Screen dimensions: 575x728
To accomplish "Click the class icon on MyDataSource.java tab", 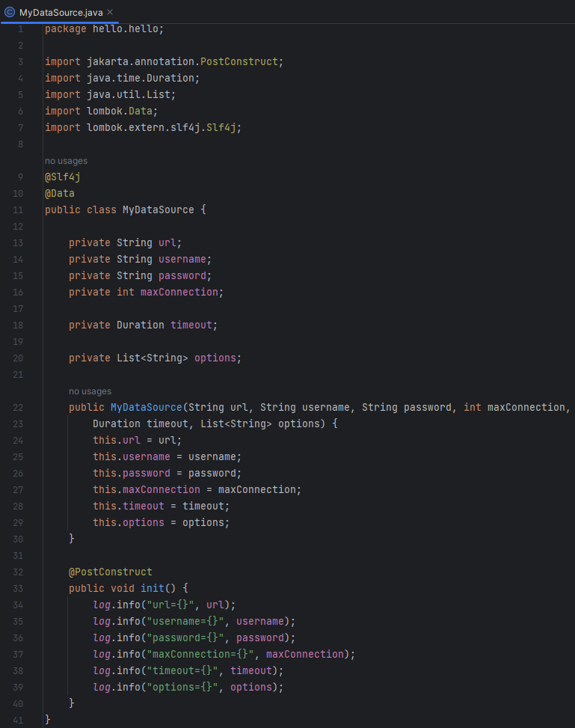I will click(9, 13).
